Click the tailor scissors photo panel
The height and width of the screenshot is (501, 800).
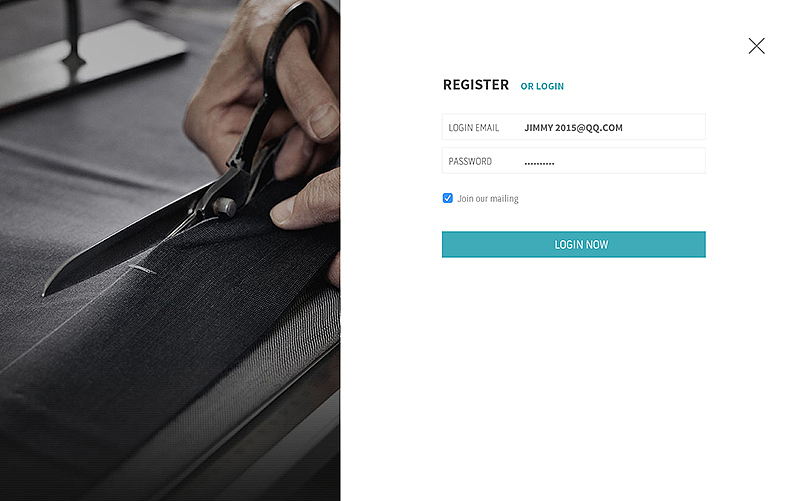point(170,250)
